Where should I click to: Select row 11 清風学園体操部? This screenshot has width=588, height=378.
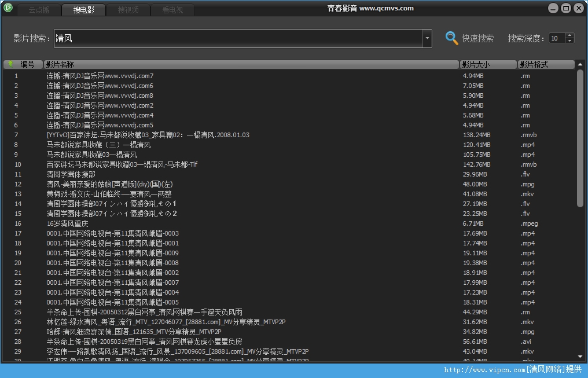289,174
